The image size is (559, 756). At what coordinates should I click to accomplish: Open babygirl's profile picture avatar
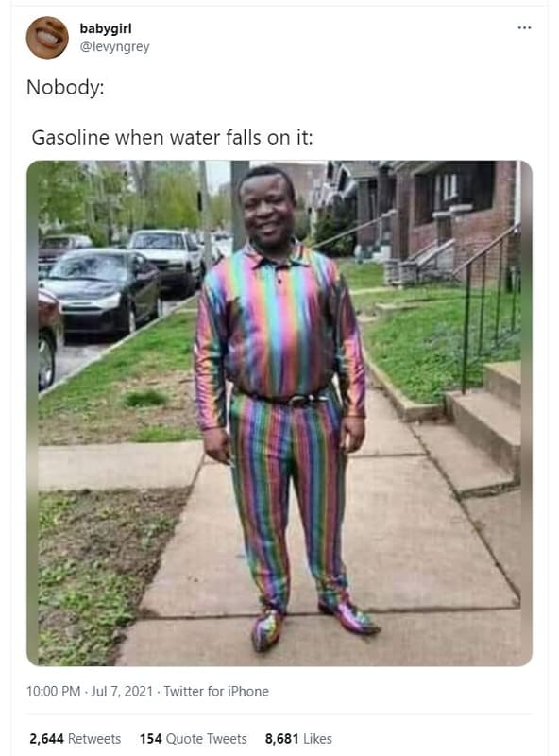[x=47, y=38]
